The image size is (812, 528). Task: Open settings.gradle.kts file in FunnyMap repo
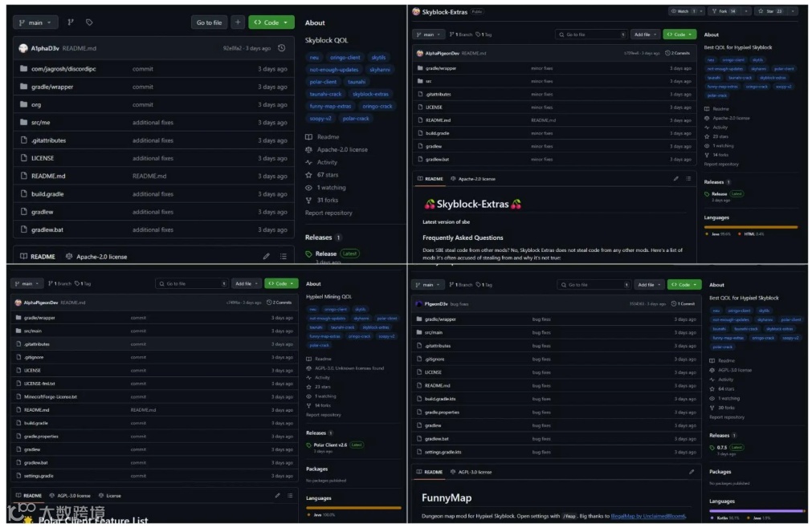443,452
